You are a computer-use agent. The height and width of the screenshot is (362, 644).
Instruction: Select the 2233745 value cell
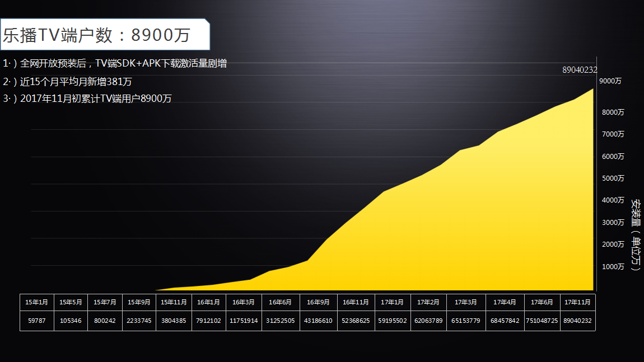click(x=139, y=321)
